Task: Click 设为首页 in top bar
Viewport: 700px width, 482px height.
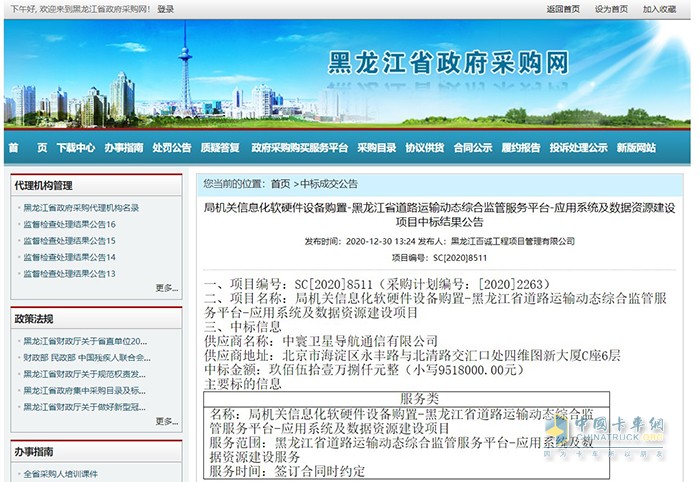Action: click(611, 9)
